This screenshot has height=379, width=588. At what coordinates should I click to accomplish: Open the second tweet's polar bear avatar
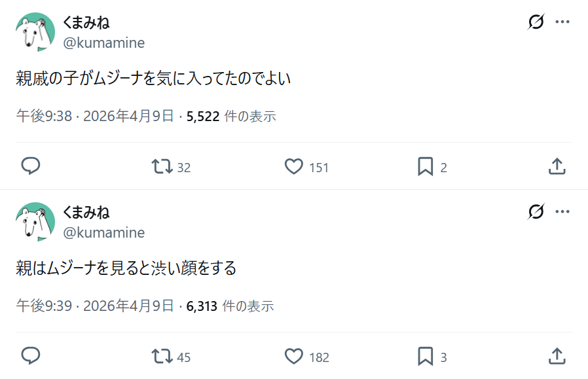35,222
